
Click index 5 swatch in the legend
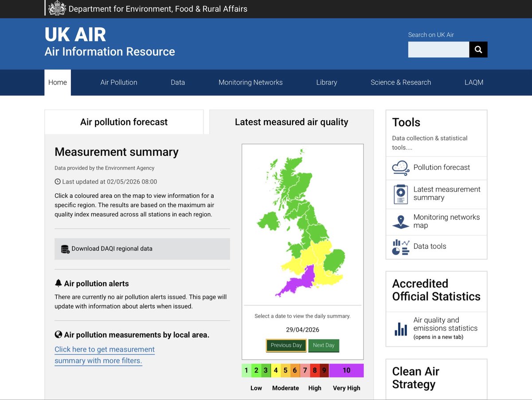tap(286, 371)
